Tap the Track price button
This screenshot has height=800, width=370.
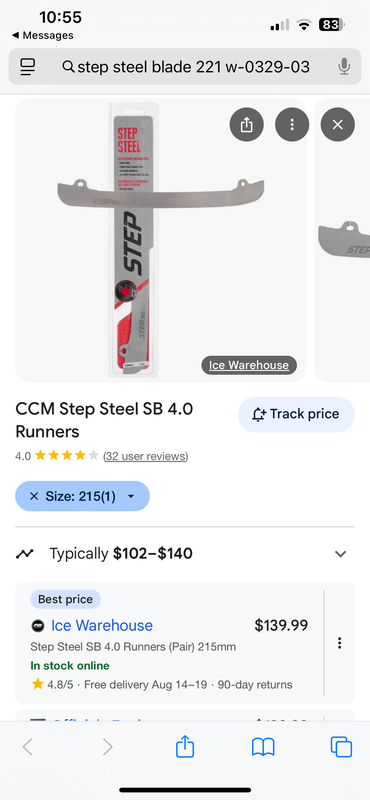(296, 414)
